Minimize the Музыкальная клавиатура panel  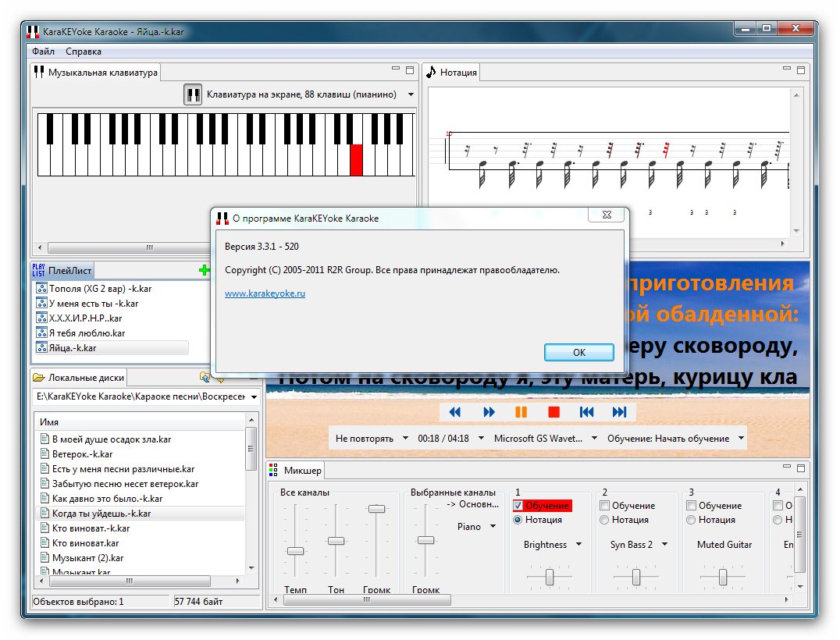[396, 69]
